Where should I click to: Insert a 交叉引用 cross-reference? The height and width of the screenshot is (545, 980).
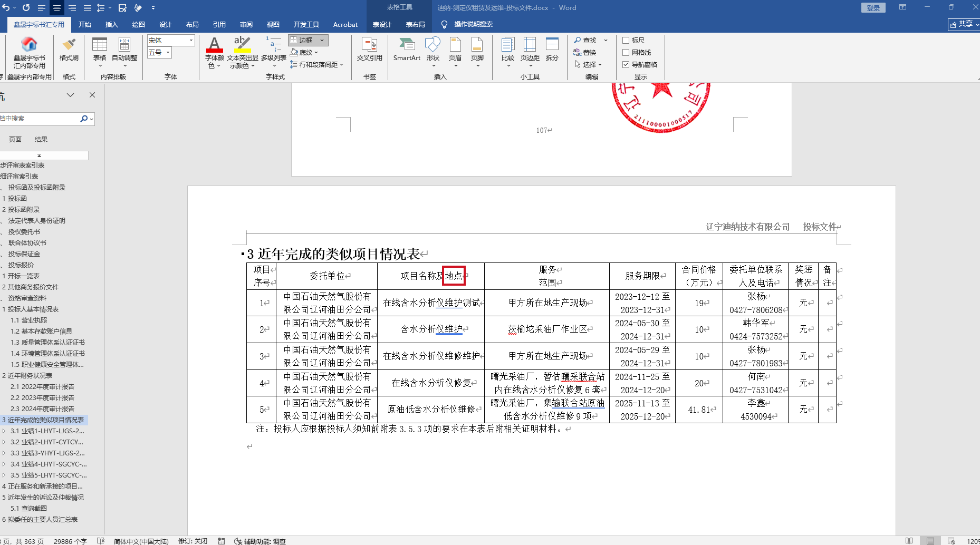point(369,49)
